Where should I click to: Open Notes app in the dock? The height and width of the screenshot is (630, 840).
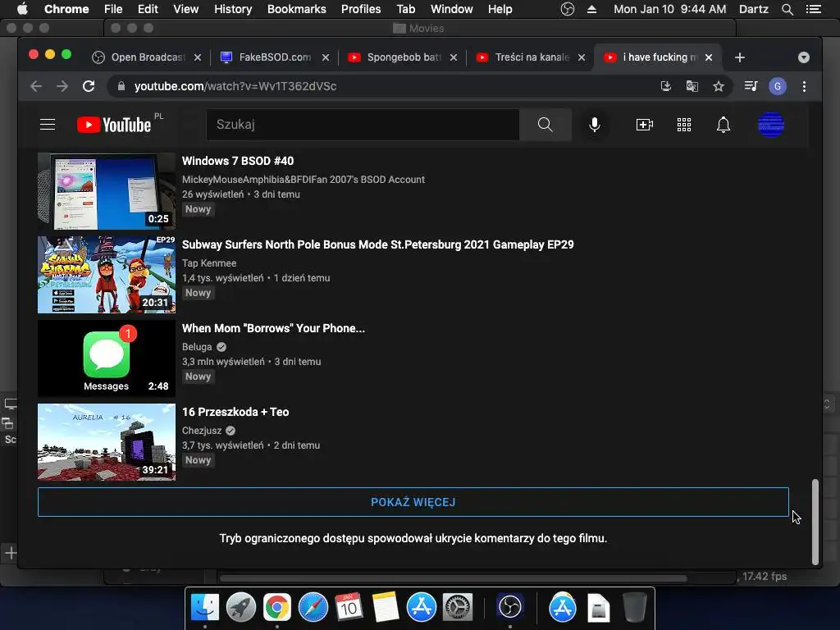coord(386,608)
